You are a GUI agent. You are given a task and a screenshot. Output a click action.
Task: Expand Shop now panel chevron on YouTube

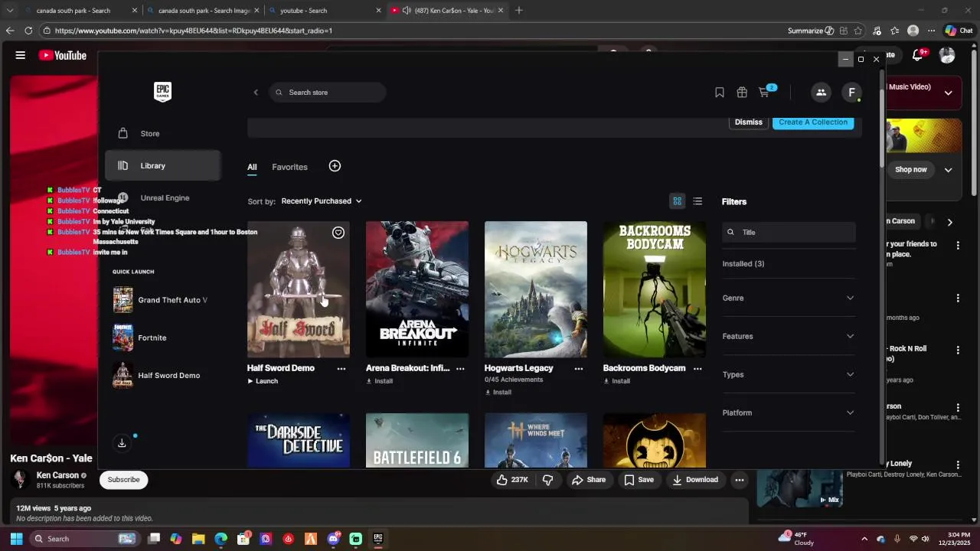(x=948, y=170)
